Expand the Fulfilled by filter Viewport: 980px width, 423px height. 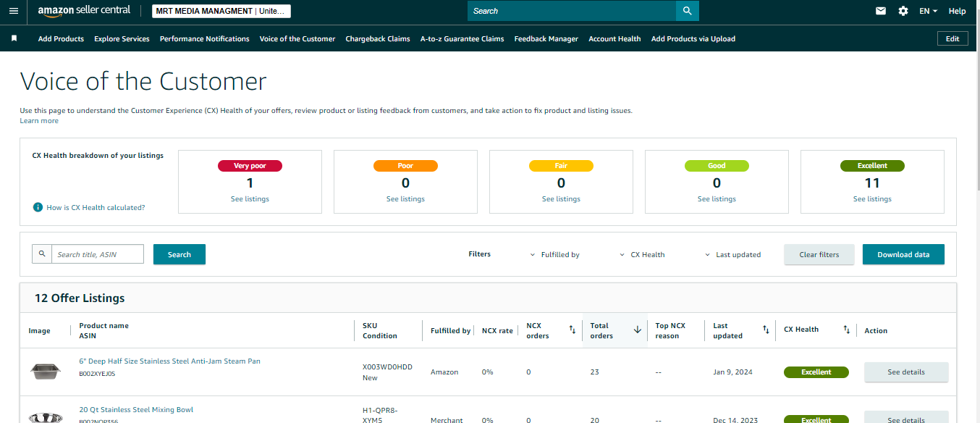coord(554,254)
